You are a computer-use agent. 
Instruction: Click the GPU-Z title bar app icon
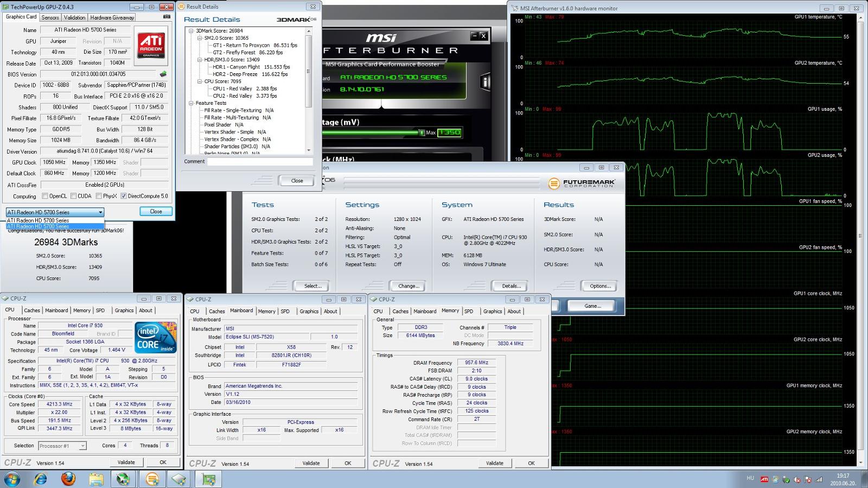pos(7,7)
